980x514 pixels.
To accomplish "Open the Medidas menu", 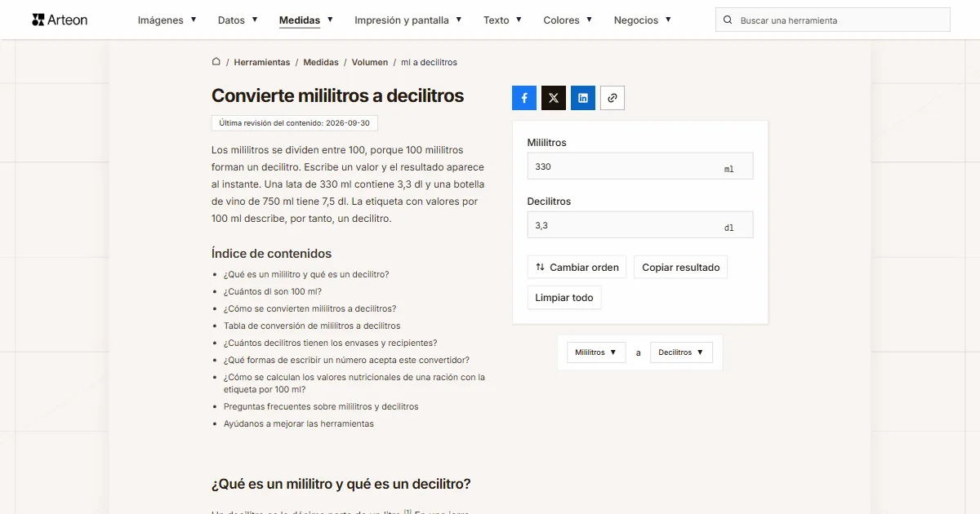I will (306, 20).
